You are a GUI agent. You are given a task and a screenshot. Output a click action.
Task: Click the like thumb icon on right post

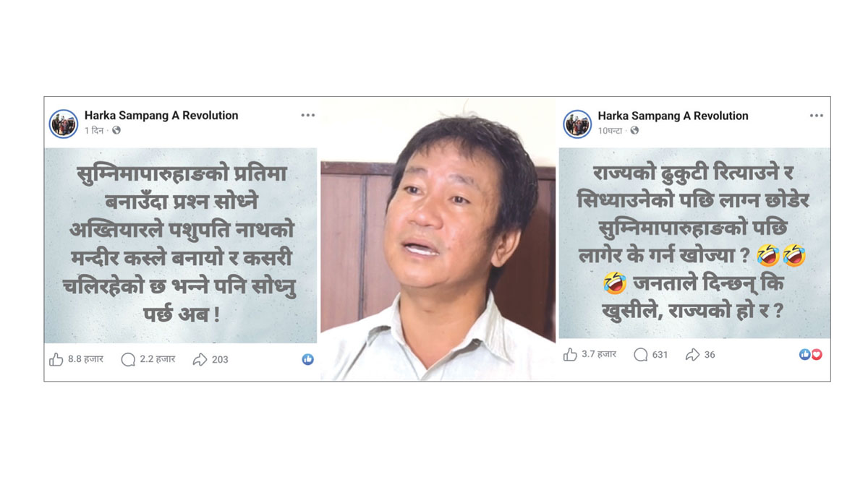pos(570,354)
